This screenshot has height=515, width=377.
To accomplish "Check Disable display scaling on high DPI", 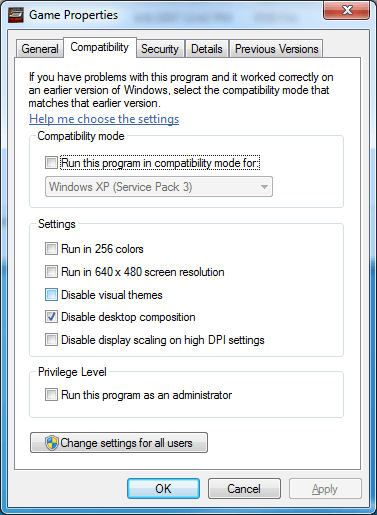I will pos(51,340).
